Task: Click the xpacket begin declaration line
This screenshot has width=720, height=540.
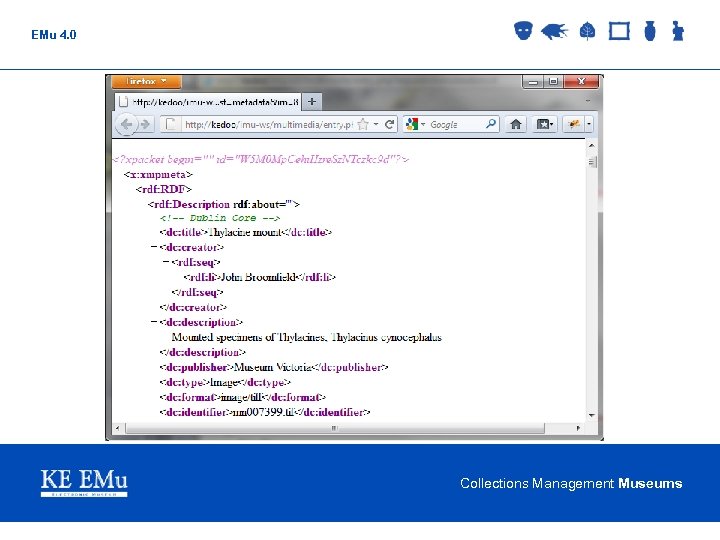Action: pyautogui.click(x=261, y=159)
